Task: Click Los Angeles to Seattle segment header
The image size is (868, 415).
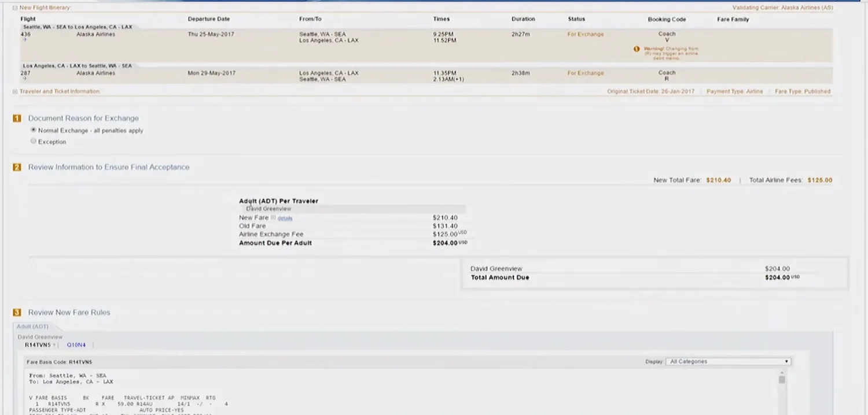Action: tap(77, 66)
